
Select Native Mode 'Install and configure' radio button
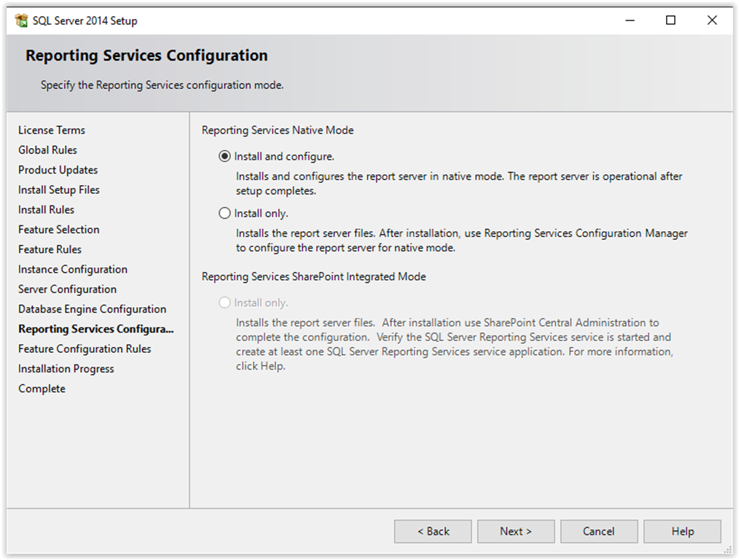(x=225, y=156)
